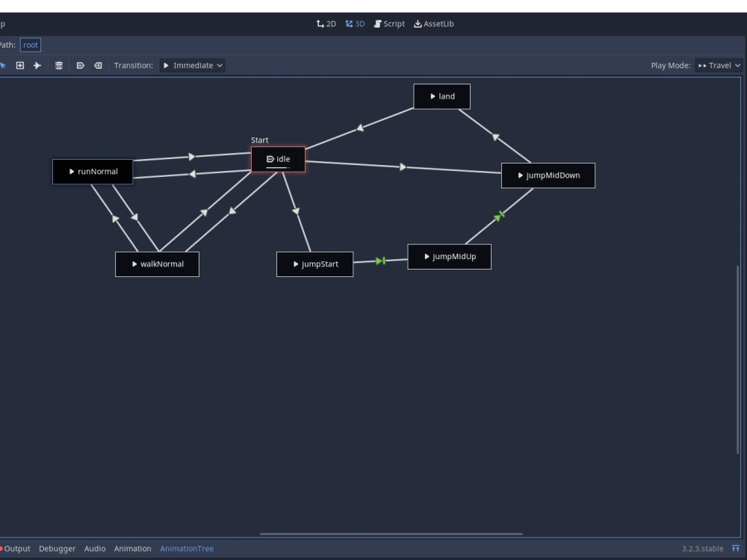Play the runNormal animation state
The width and height of the screenshot is (747, 560).
(x=72, y=171)
